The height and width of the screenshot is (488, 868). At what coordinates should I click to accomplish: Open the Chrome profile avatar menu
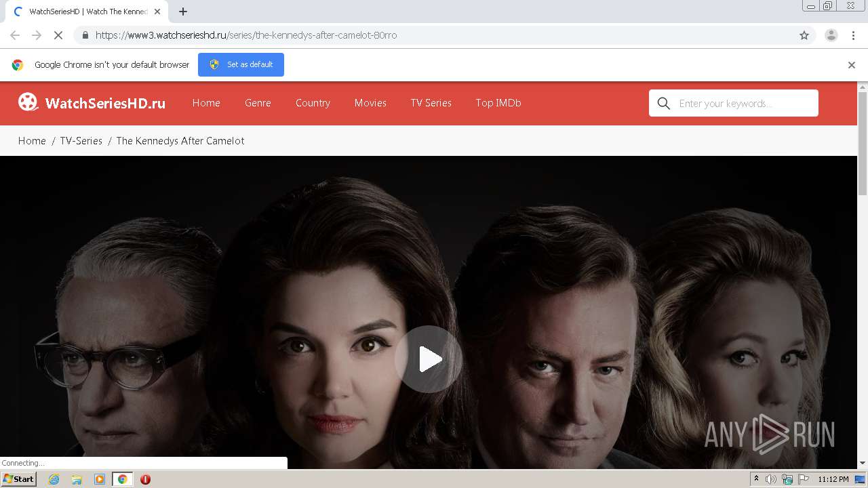(x=831, y=35)
